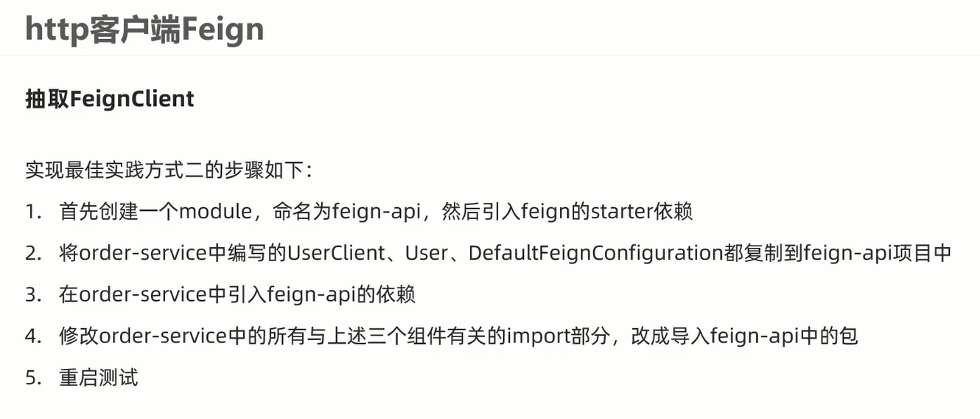
Task: Click "order-service" in the step 2 line
Action: point(142,254)
